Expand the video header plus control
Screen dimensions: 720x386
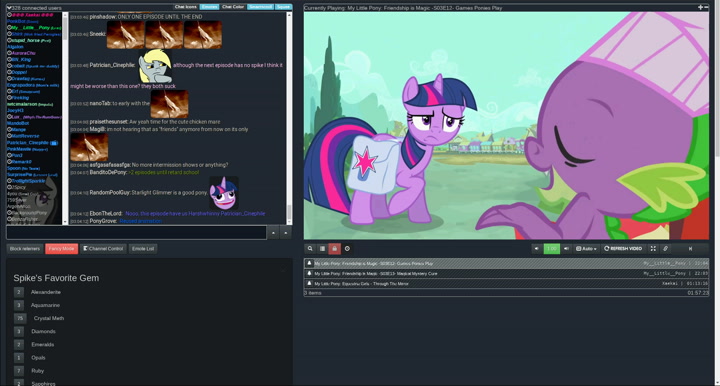tap(700, 7)
